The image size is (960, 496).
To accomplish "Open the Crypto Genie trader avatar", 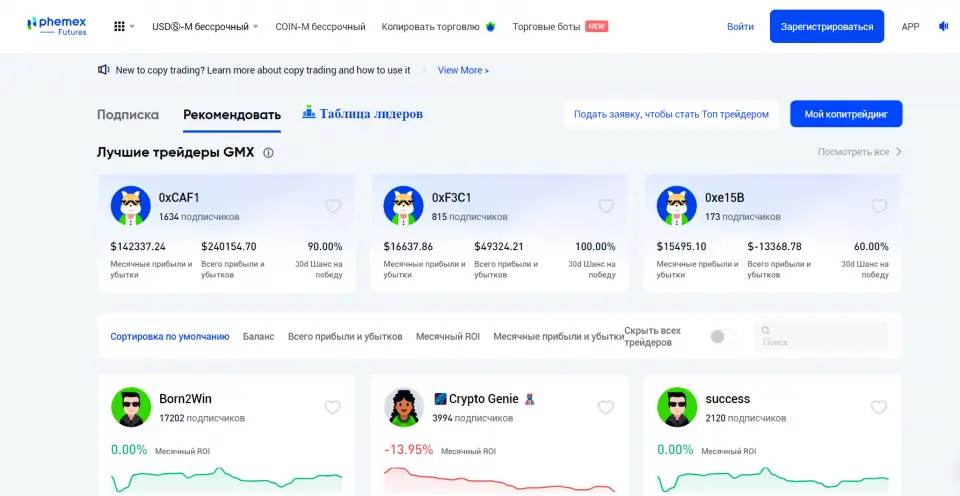I will click(x=404, y=407).
